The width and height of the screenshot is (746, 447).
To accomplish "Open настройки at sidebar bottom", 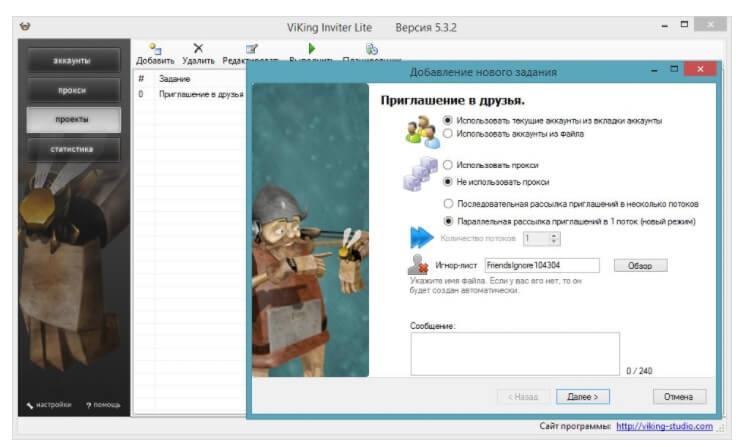I will tap(49, 405).
